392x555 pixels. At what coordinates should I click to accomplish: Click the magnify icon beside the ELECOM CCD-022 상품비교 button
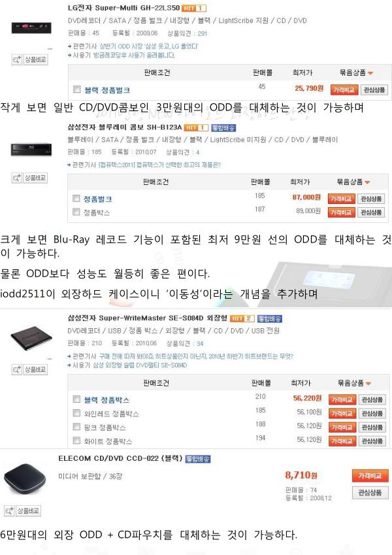pos(9,511)
